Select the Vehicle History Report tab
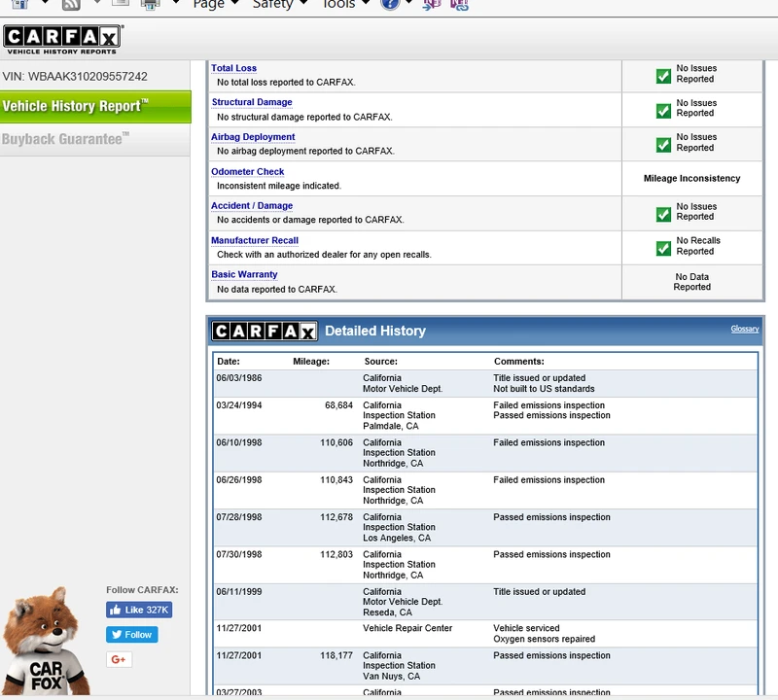This screenshot has height=700, width=778. [x=95, y=106]
